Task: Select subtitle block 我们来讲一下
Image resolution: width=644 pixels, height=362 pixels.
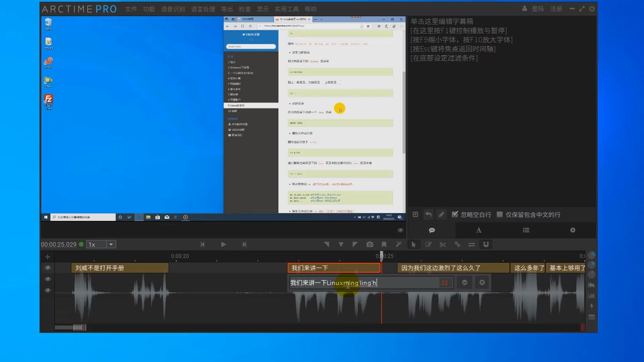Action: point(334,268)
